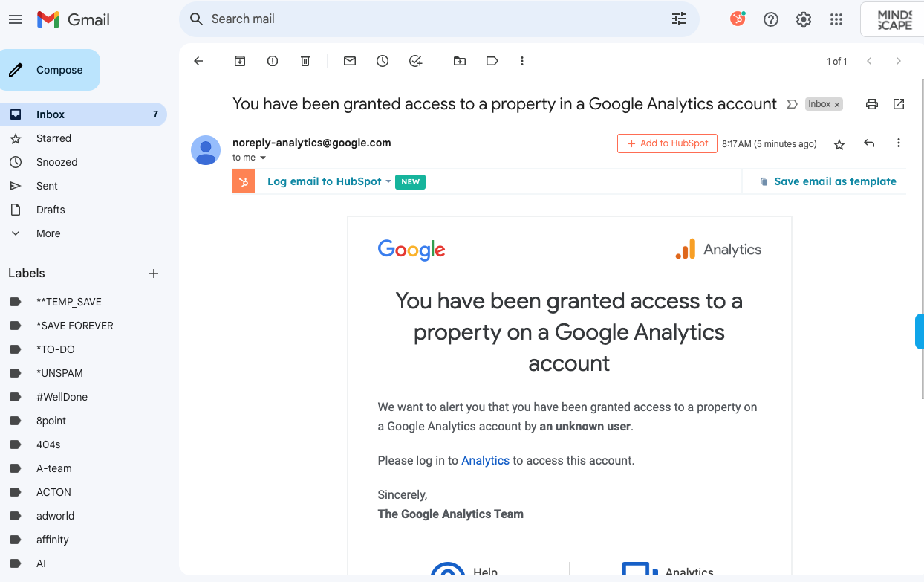Click the Analytics link in the email
The width and height of the screenshot is (924, 582).
point(484,460)
